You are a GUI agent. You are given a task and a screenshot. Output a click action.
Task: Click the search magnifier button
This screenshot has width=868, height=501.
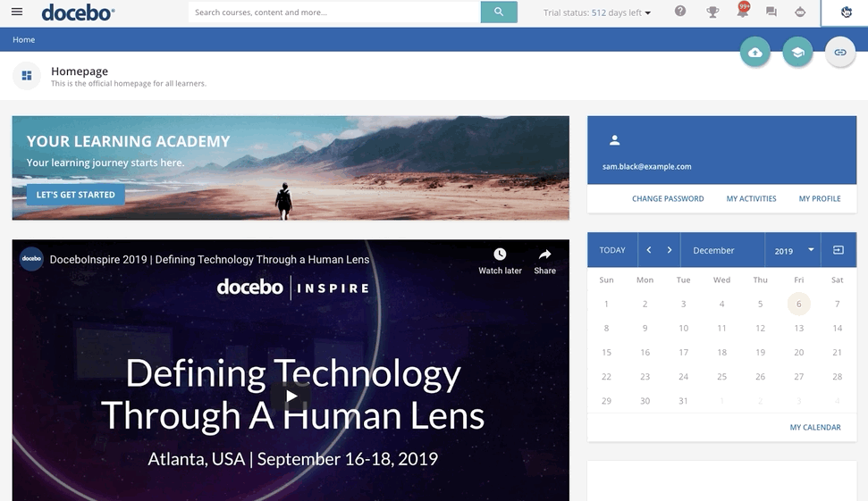tap(499, 13)
